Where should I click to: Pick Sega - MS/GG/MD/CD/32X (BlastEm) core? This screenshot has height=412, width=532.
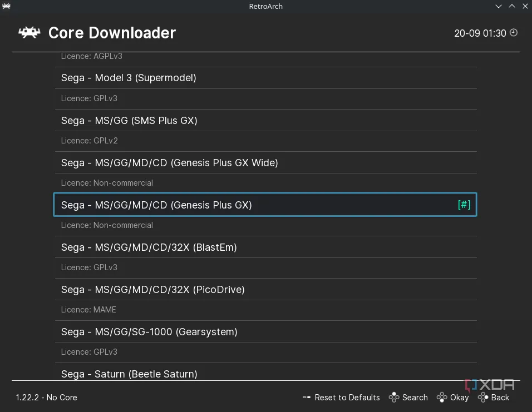click(x=265, y=247)
